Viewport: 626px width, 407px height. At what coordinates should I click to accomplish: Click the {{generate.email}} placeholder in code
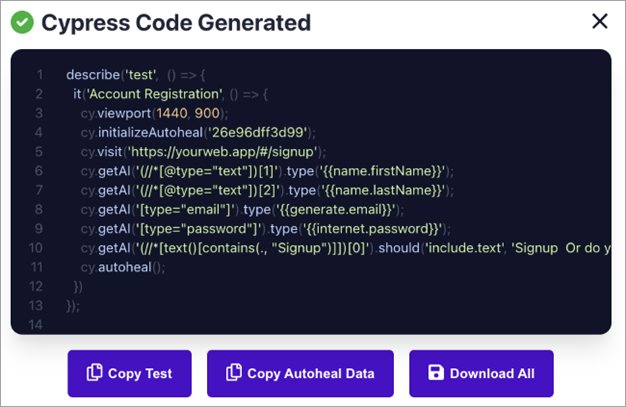[338, 209]
